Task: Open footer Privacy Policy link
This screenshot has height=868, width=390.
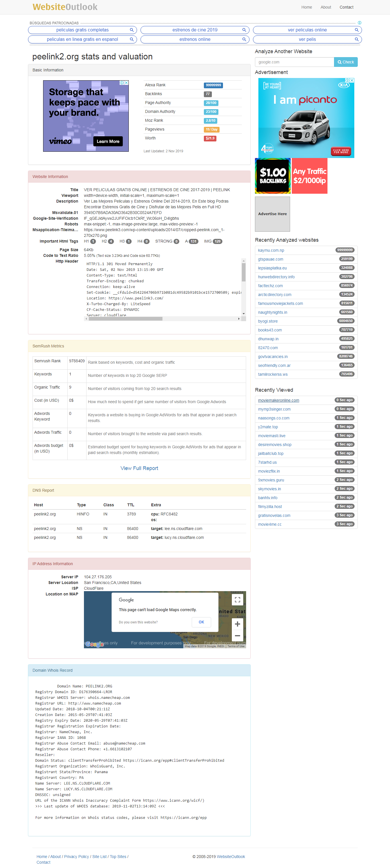Action: tap(77, 857)
